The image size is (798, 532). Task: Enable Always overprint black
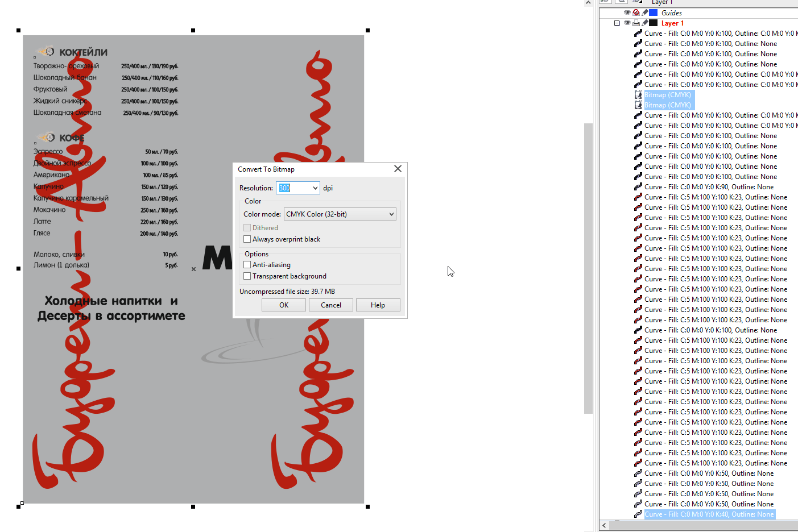[247, 239]
